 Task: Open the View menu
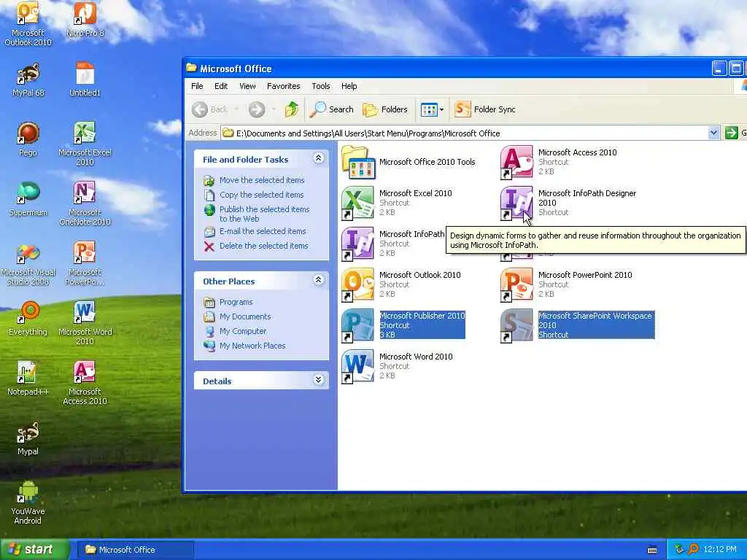(247, 86)
